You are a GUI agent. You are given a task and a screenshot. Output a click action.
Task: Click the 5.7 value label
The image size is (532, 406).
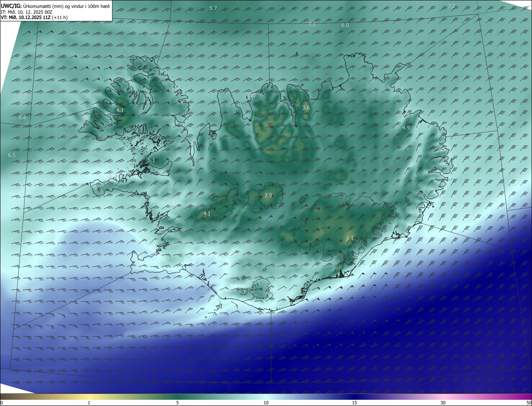(213, 8)
